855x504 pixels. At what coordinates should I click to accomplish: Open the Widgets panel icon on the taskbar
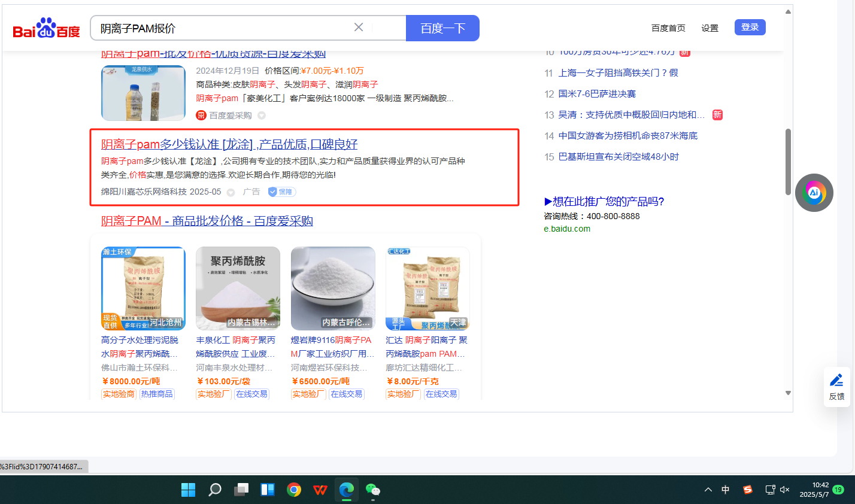pyautogui.click(x=268, y=490)
